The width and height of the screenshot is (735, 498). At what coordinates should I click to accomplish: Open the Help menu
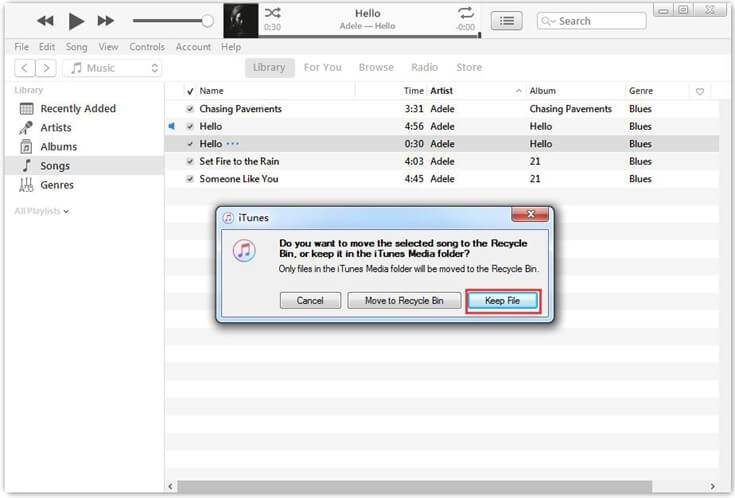pyautogui.click(x=231, y=47)
